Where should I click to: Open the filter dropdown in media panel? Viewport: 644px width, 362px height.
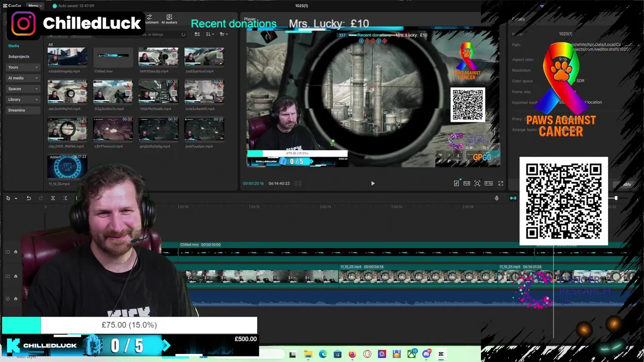[x=223, y=34]
